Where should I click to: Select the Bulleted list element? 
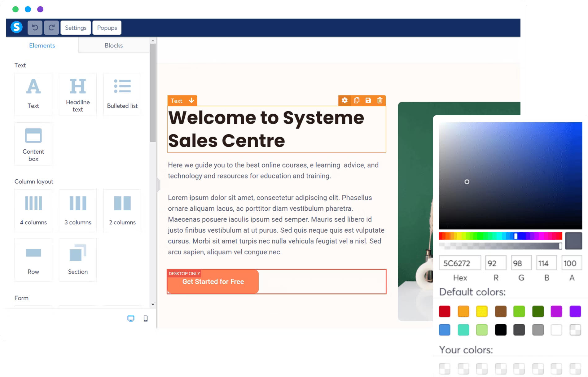tap(122, 94)
